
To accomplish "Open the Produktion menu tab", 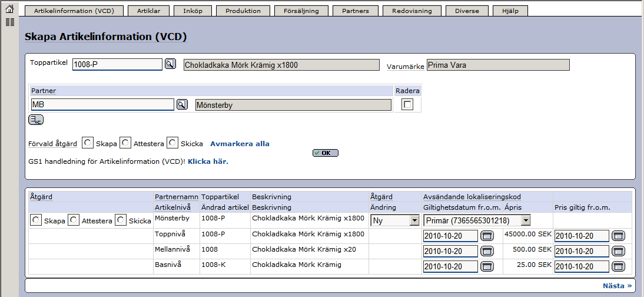I will tap(243, 11).
